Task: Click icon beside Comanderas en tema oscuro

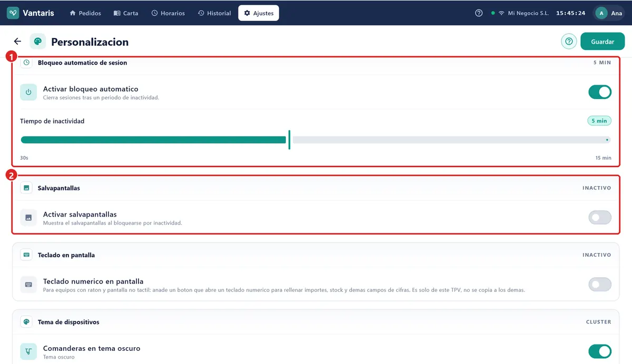Action: (x=28, y=351)
